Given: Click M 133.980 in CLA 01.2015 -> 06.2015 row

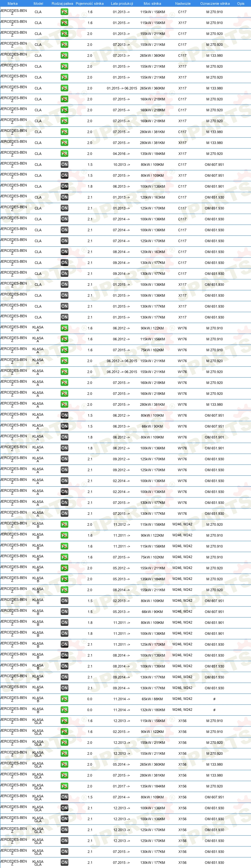Looking at the screenshot, I should 214,88.
